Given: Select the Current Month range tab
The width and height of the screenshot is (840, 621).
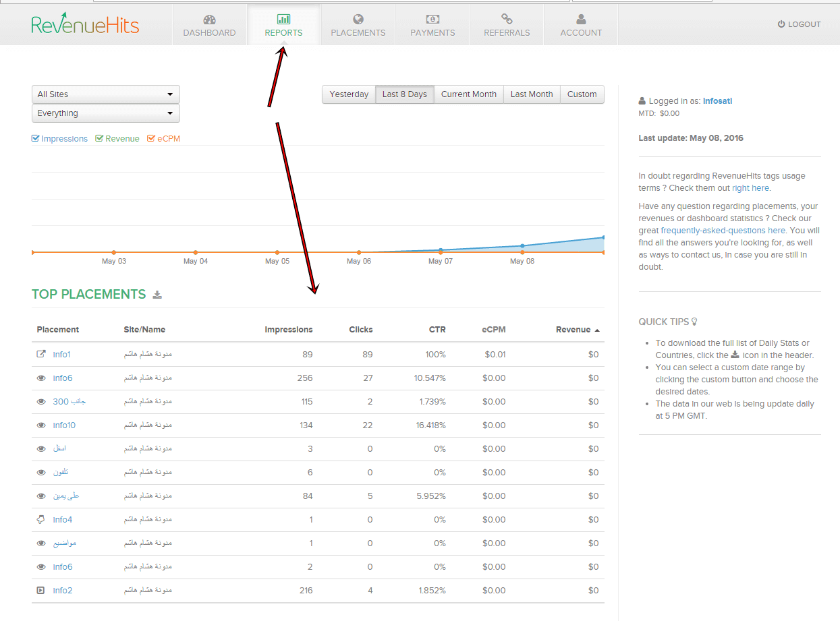Looking at the screenshot, I should pos(468,94).
